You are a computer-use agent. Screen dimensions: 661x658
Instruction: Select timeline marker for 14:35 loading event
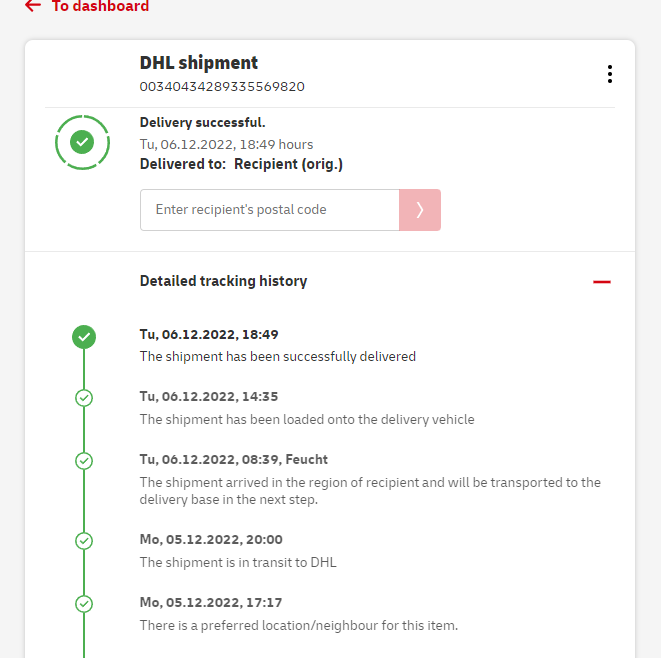point(84,398)
